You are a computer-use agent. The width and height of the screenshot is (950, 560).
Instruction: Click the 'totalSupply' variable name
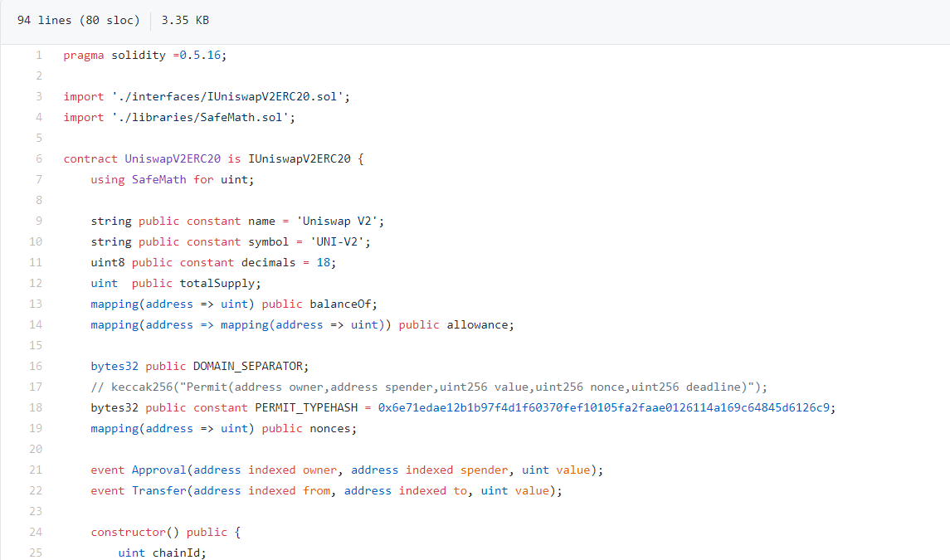coord(217,283)
